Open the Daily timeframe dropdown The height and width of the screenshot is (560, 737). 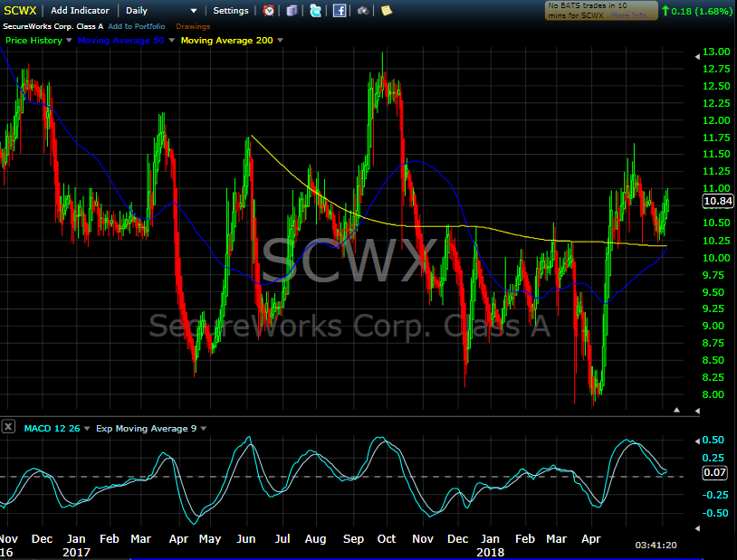coord(161,10)
